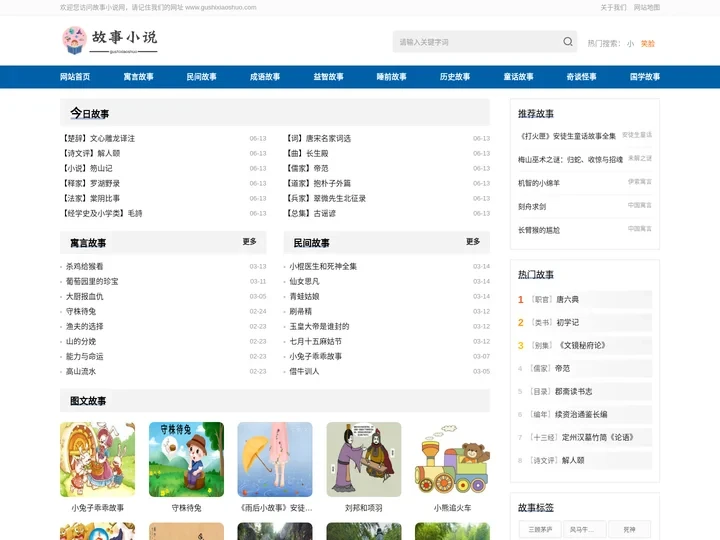Click 更多 beside 民间故事 heading

473,242
